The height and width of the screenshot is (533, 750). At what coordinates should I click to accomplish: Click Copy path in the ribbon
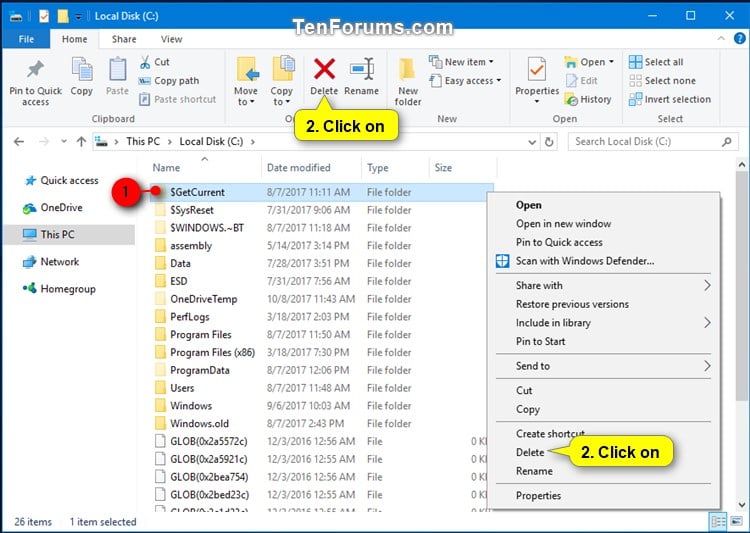point(169,81)
